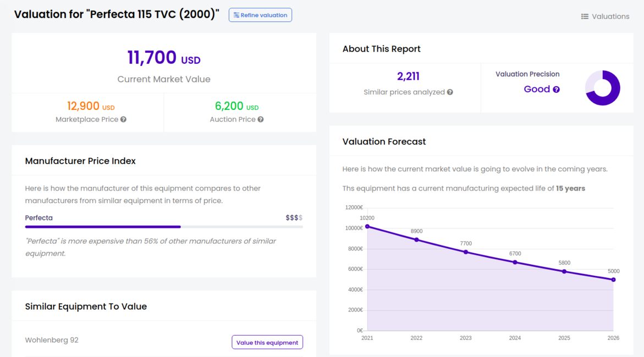Select the 2021 data point at 10200
This screenshot has height=357, width=644.
coord(367,226)
